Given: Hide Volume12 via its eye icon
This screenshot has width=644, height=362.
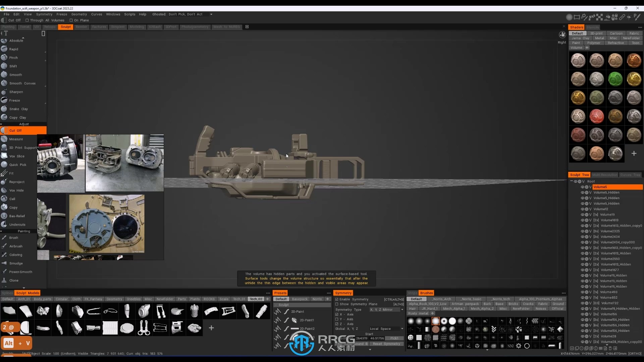Looking at the screenshot, I should click(x=583, y=209).
